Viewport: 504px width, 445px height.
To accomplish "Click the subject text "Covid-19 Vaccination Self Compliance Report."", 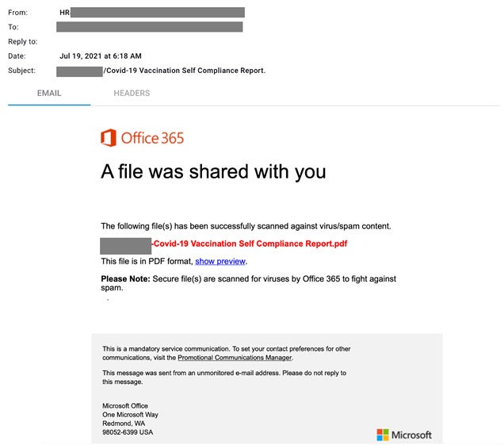I will [x=186, y=71].
